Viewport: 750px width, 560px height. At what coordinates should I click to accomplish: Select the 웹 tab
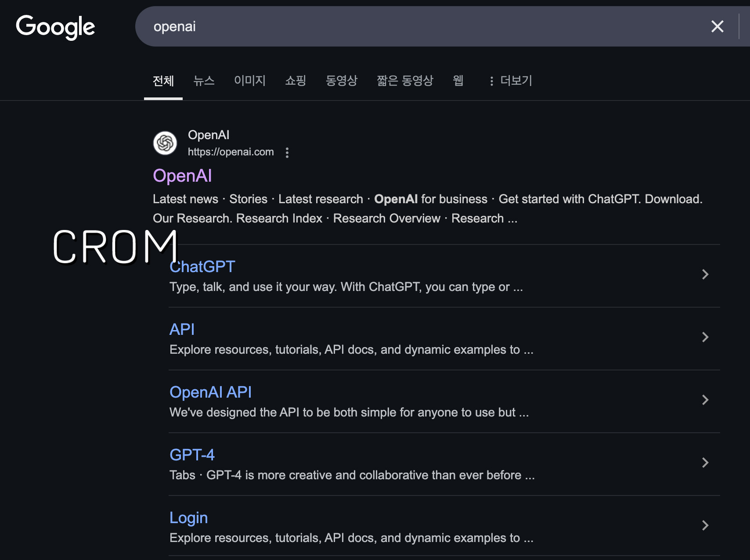458,81
